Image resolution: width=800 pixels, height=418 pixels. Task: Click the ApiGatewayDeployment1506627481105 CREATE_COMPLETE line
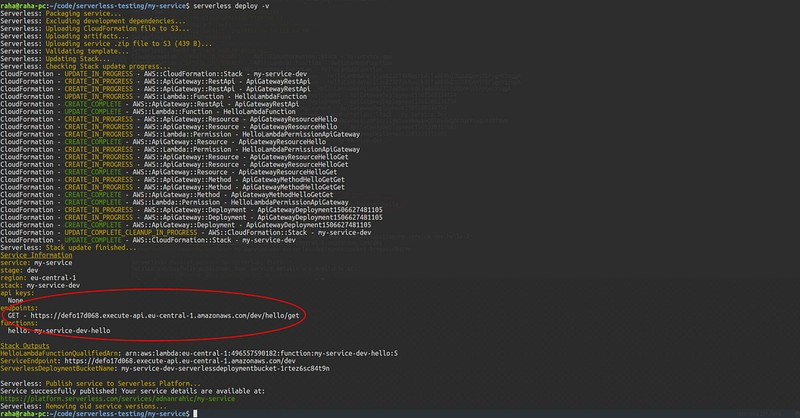[x=186, y=225]
